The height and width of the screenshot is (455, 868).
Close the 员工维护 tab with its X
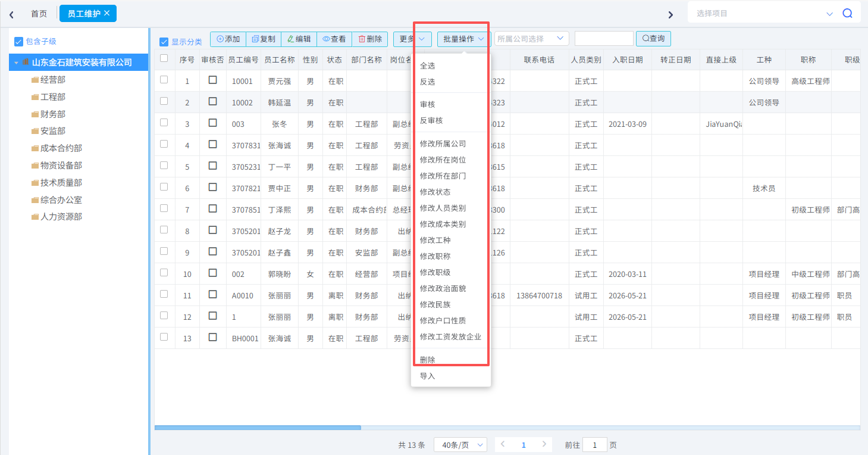[106, 13]
